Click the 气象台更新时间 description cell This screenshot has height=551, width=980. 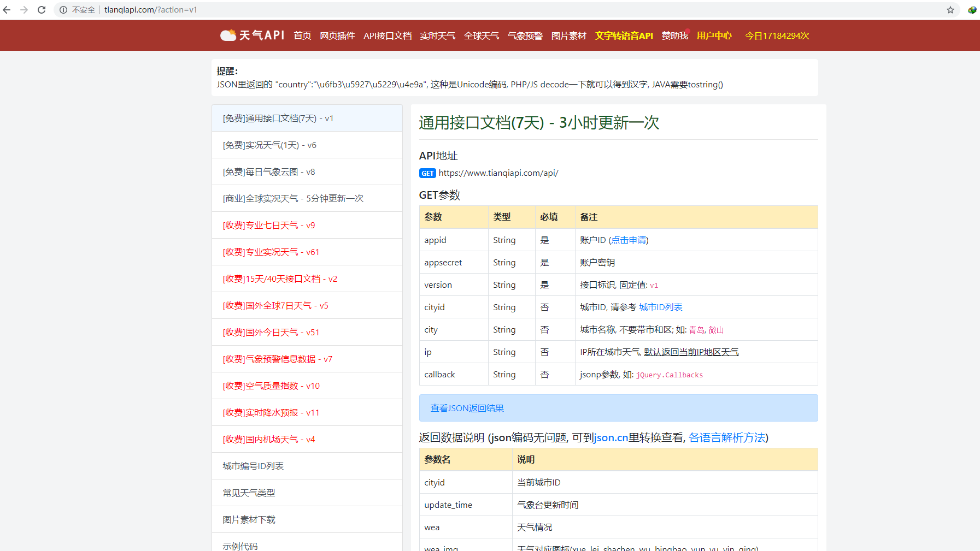665,505
